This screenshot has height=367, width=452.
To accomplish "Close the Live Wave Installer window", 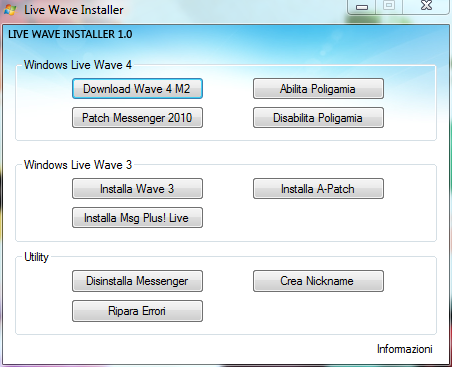I will tap(426, 7).
